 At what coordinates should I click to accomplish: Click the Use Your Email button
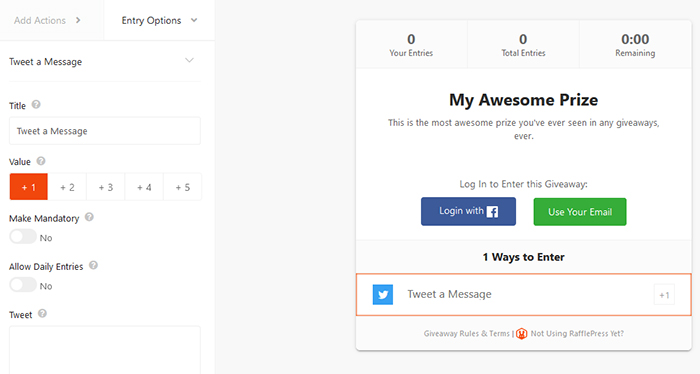point(580,212)
